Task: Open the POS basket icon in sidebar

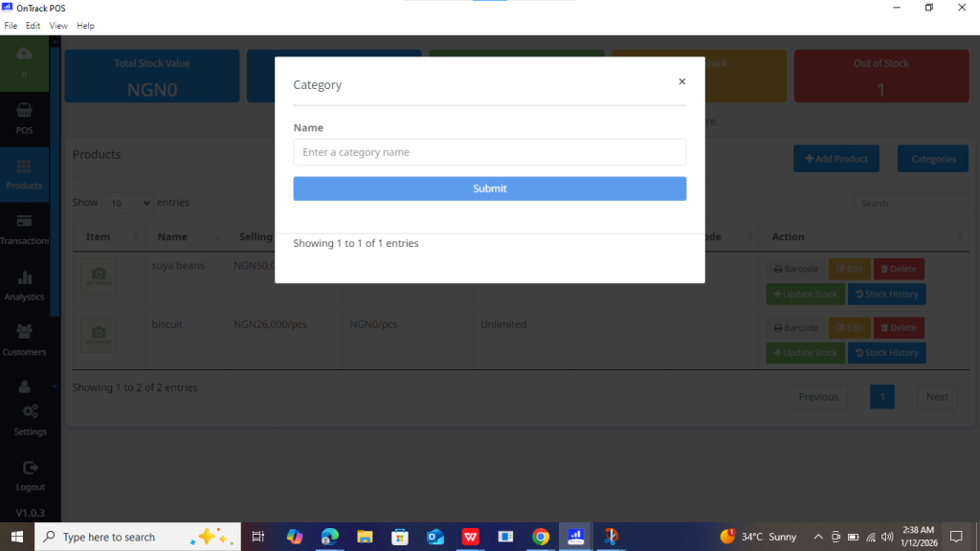Action: click(24, 111)
